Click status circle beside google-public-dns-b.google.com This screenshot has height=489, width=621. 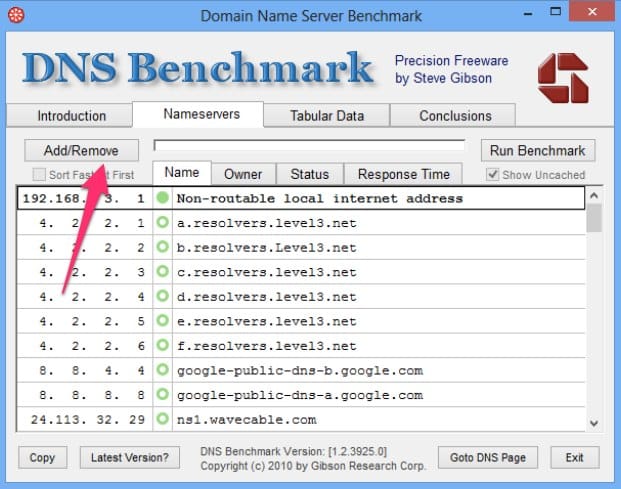coord(163,371)
